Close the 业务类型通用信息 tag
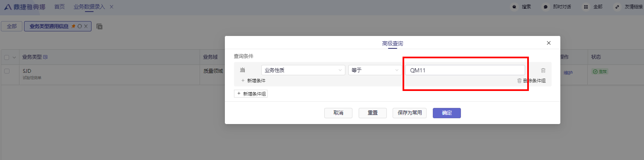Screen dimensions: 644x160 coord(86,26)
